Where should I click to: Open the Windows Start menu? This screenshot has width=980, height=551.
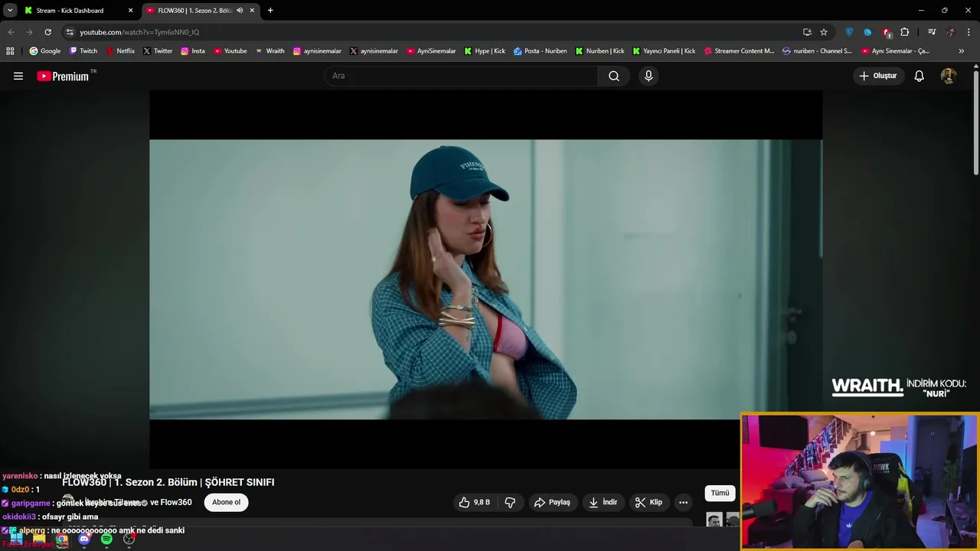coord(16,540)
